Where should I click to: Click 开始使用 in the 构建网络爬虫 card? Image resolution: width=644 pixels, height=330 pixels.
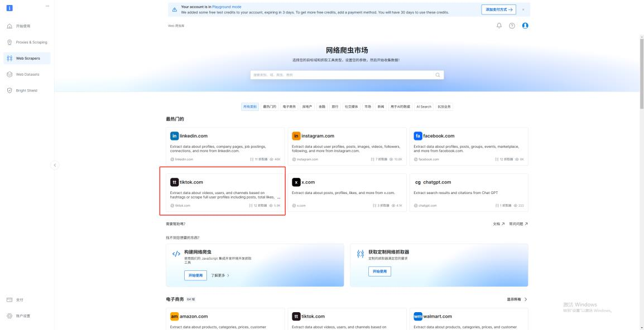pyautogui.click(x=195, y=276)
